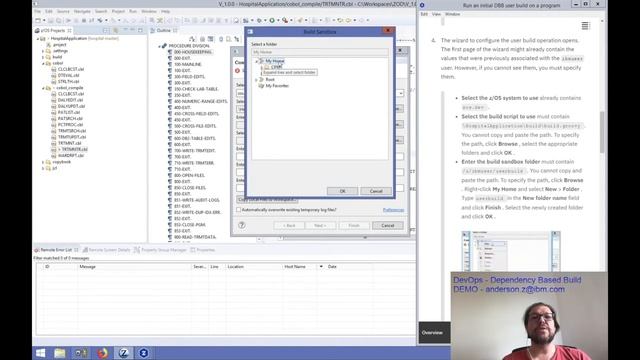The height and width of the screenshot is (360, 640).
Task: Open the tutorial contents list icon
Action: pos(585,26)
